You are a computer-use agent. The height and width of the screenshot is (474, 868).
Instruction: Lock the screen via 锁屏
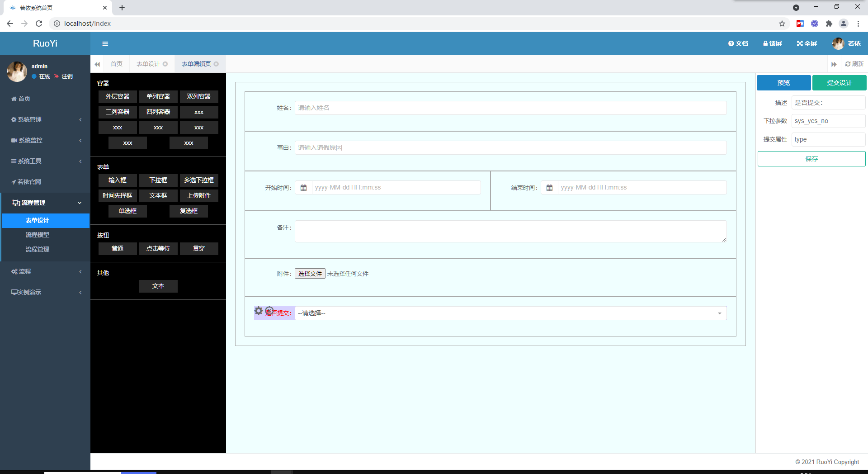click(773, 43)
